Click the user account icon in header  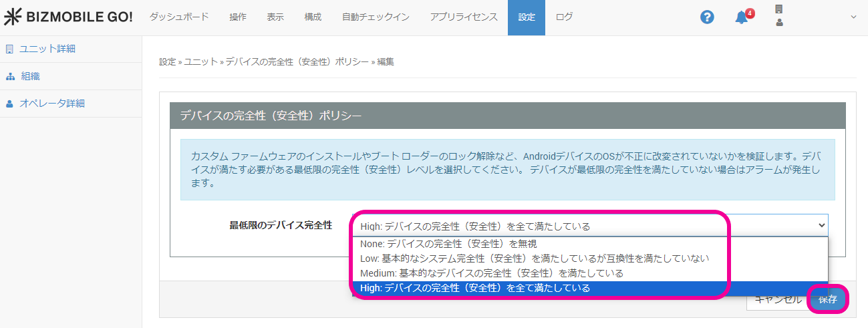click(779, 22)
